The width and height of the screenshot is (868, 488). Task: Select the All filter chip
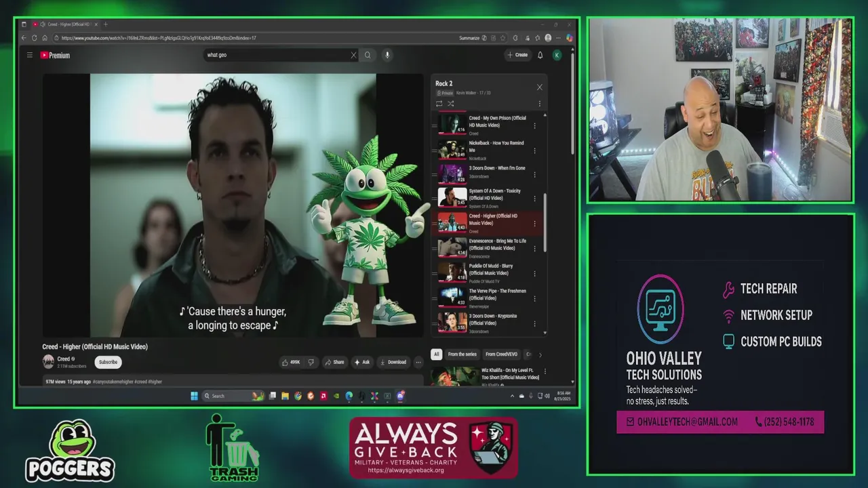(437, 354)
